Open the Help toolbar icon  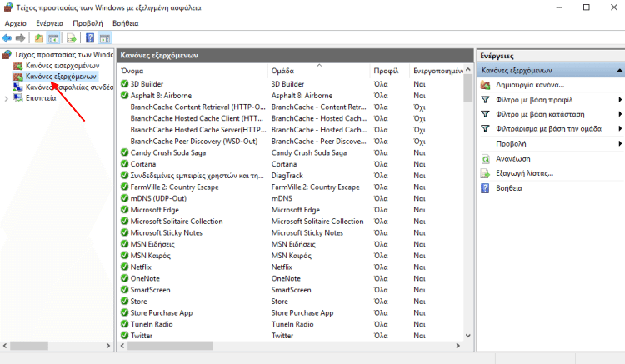[90, 38]
